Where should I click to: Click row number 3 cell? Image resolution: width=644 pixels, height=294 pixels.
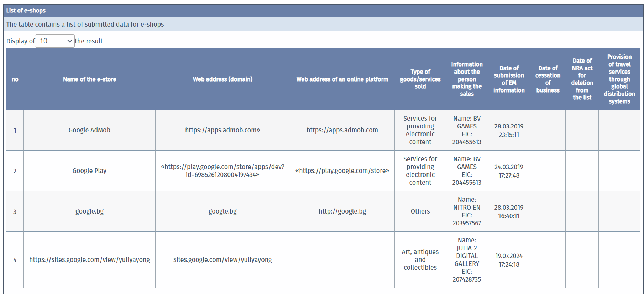click(15, 211)
